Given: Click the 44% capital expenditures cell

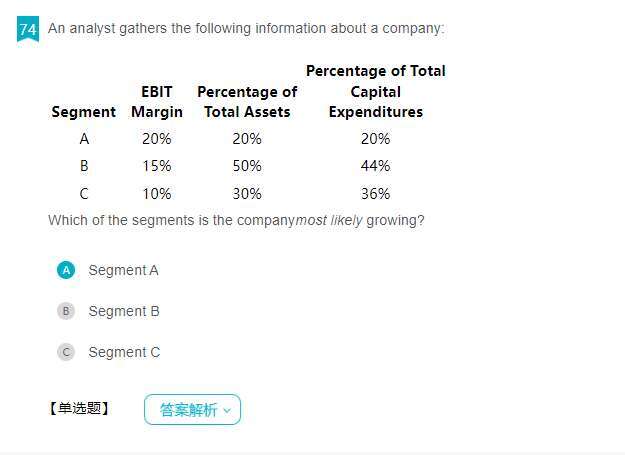Looking at the screenshot, I should pyautogui.click(x=375, y=166).
